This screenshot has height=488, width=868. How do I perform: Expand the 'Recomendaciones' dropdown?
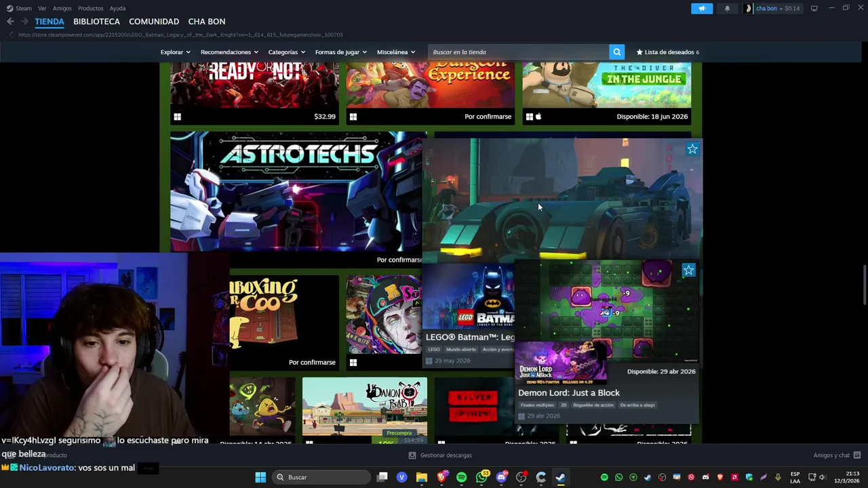[229, 52]
